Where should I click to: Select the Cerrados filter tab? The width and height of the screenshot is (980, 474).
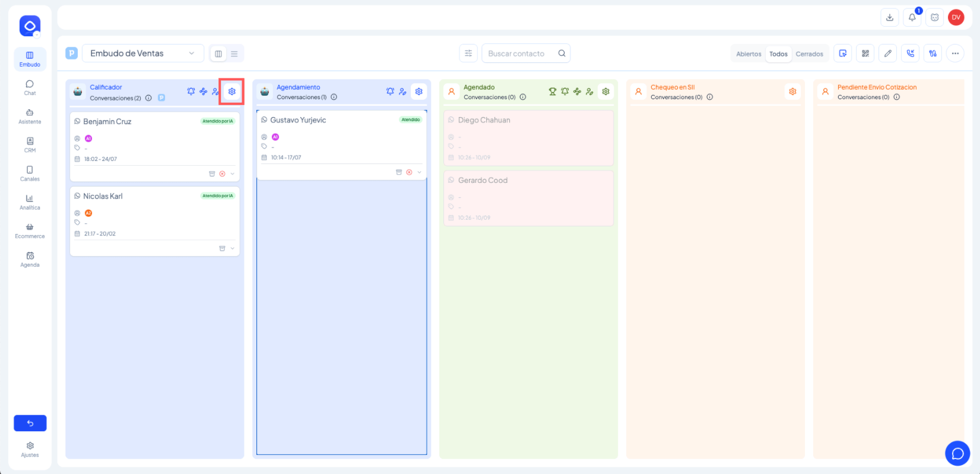(x=809, y=54)
